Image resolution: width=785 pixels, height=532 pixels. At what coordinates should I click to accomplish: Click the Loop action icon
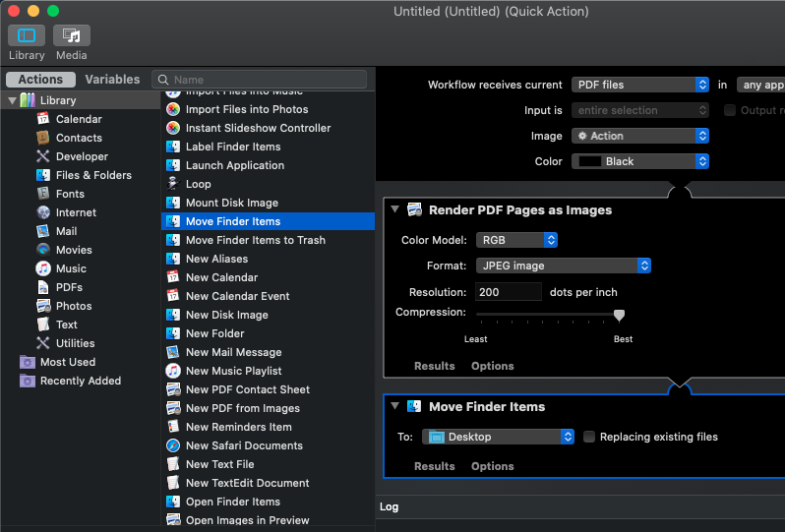(173, 184)
